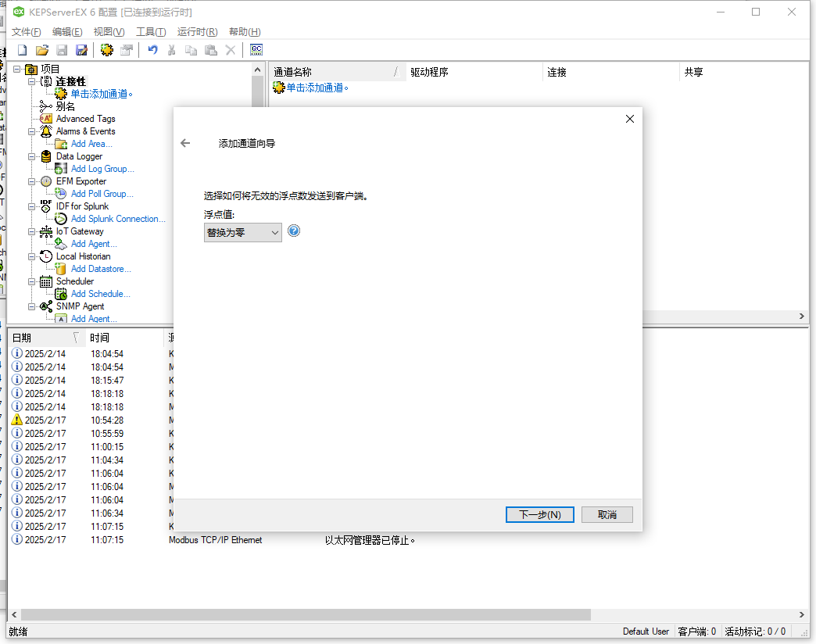Click the Undo toolbar icon

pos(152,50)
